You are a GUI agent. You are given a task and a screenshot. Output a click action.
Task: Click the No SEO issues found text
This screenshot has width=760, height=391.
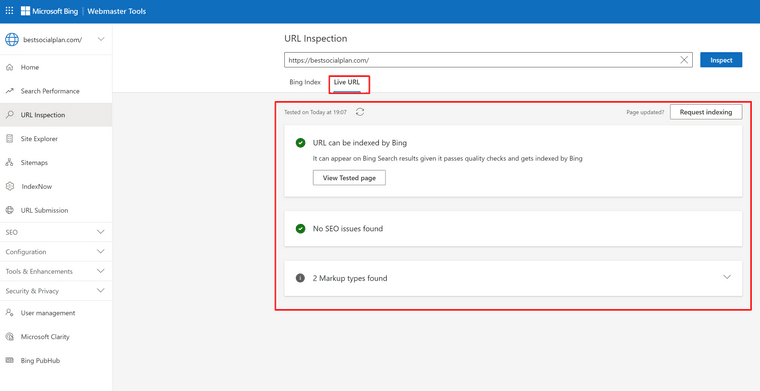(348, 228)
